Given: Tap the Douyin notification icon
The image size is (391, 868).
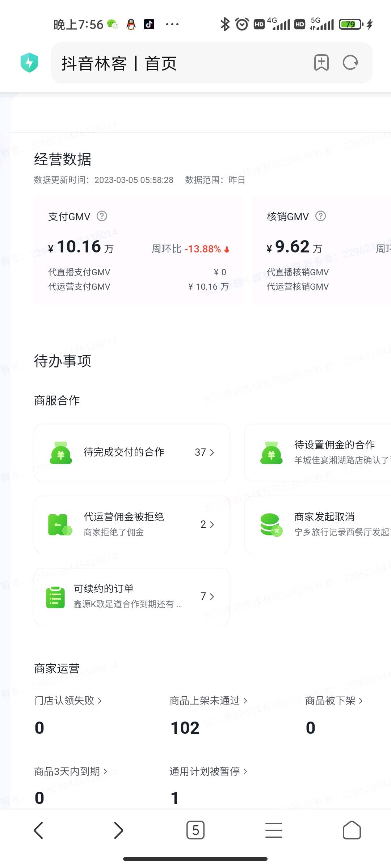Looking at the screenshot, I should point(149,24).
